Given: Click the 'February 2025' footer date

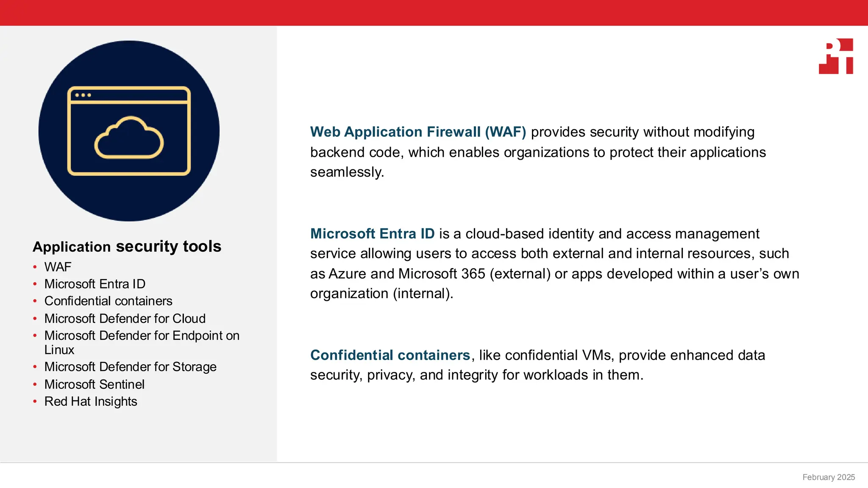Looking at the screenshot, I should [x=829, y=477].
